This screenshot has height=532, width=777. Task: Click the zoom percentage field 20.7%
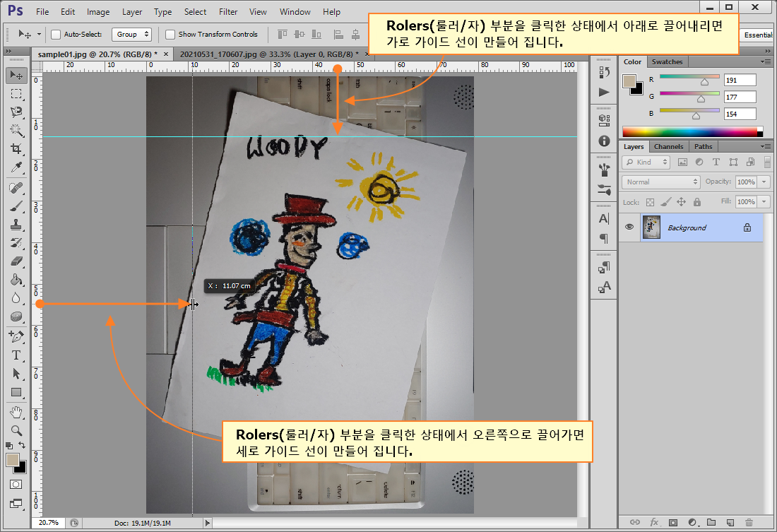coord(48,523)
